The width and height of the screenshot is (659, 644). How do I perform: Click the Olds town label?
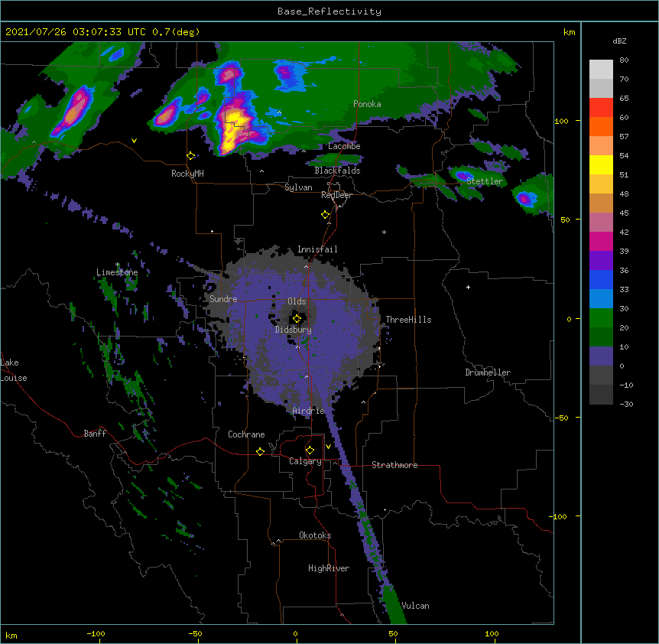tap(297, 301)
